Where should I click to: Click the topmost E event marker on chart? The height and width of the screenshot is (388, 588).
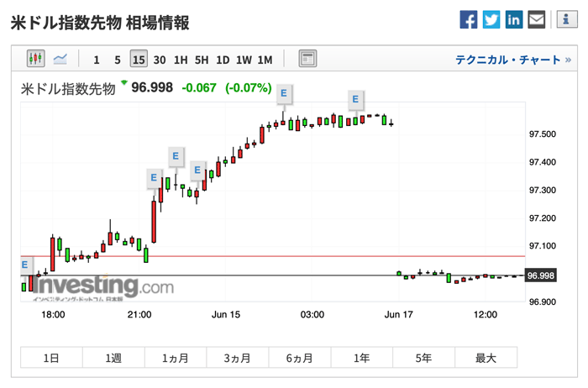click(284, 93)
